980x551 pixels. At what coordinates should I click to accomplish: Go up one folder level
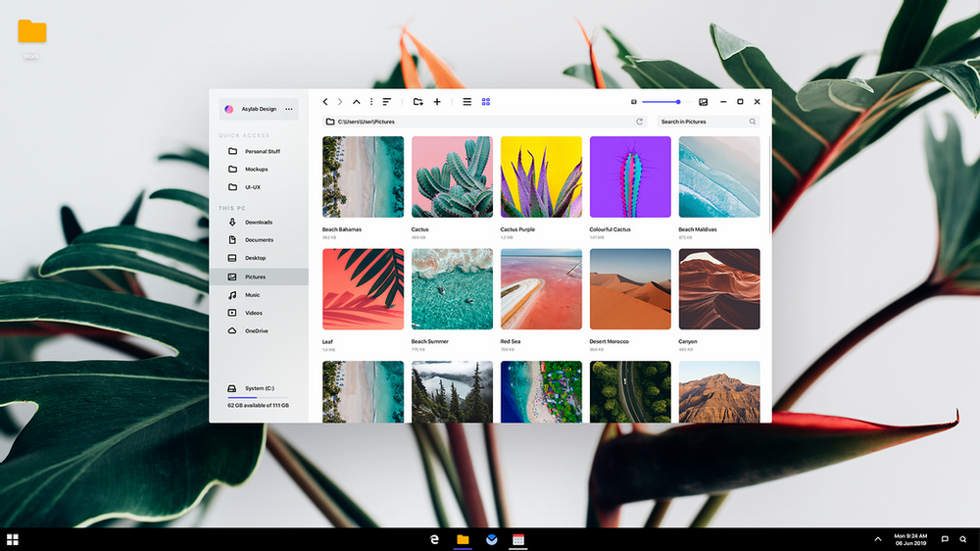[x=357, y=101]
